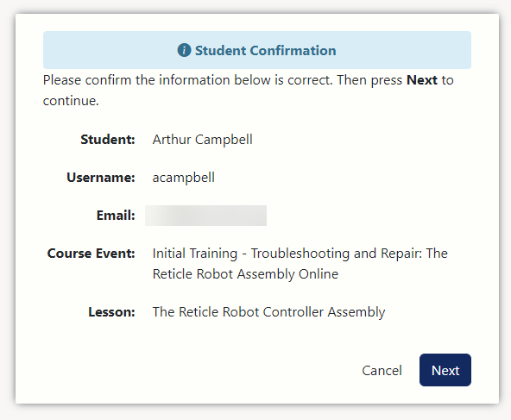Image resolution: width=511 pixels, height=420 pixels.
Task: Click the blurred email address field
Action: click(205, 216)
